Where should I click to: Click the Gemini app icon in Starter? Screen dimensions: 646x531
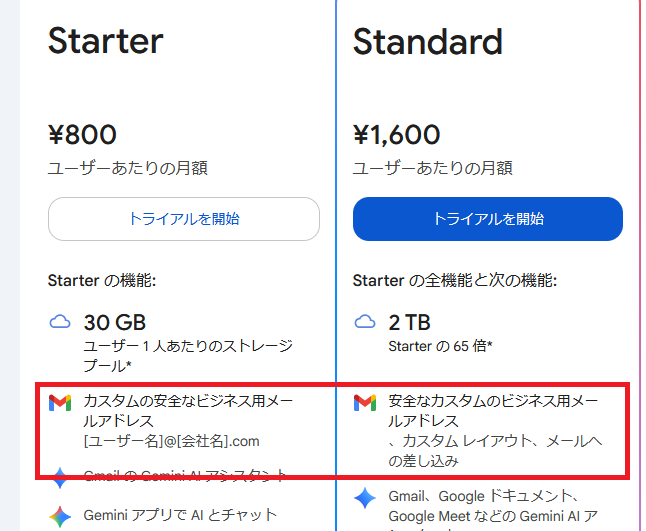coord(60,516)
